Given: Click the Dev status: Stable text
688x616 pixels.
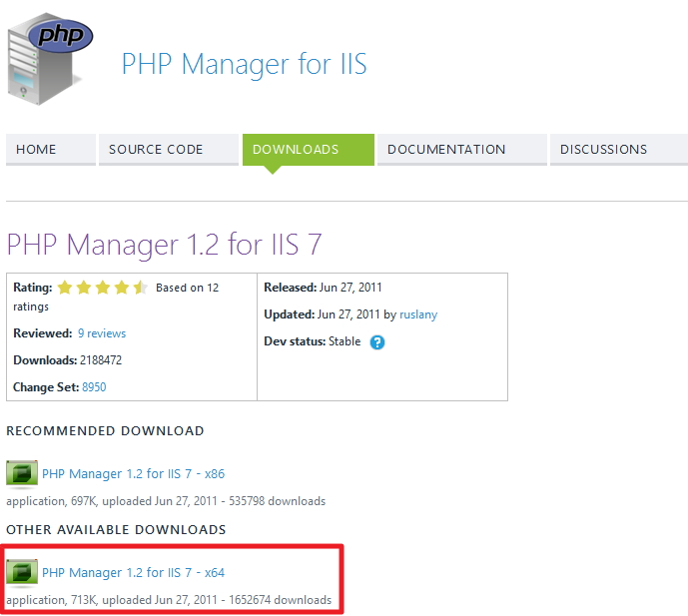Looking at the screenshot, I should [x=313, y=341].
